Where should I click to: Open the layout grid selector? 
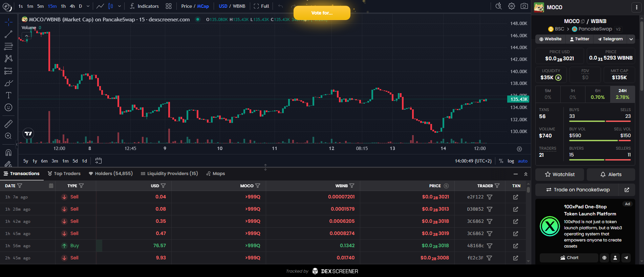coord(169,6)
